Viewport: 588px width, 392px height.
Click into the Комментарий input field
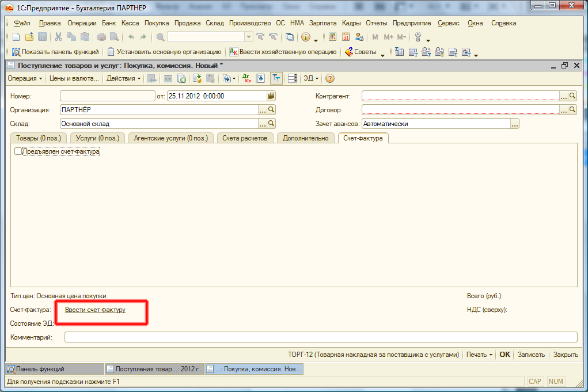click(320, 337)
